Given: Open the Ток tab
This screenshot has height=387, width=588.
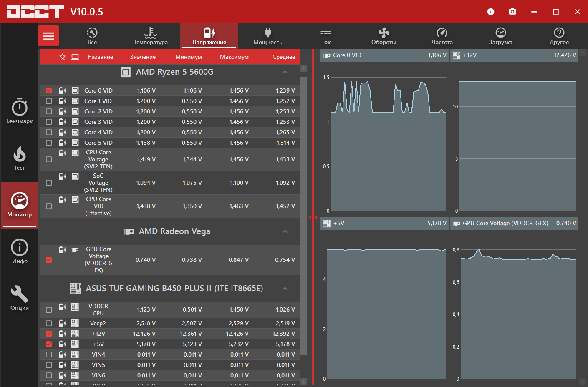Looking at the screenshot, I should coord(326,36).
